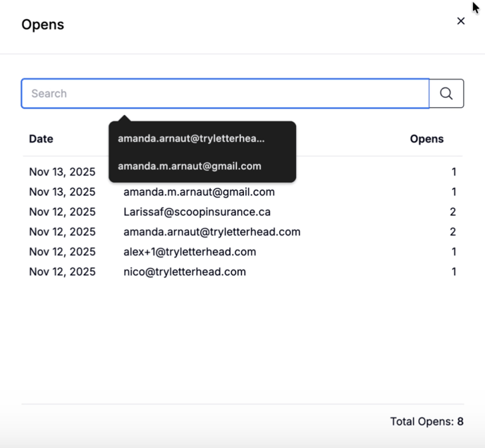Choose amanda.m.arnaut@gmail.com from the dark suggestion popup
The width and height of the screenshot is (485, 448).
(190, 167)
